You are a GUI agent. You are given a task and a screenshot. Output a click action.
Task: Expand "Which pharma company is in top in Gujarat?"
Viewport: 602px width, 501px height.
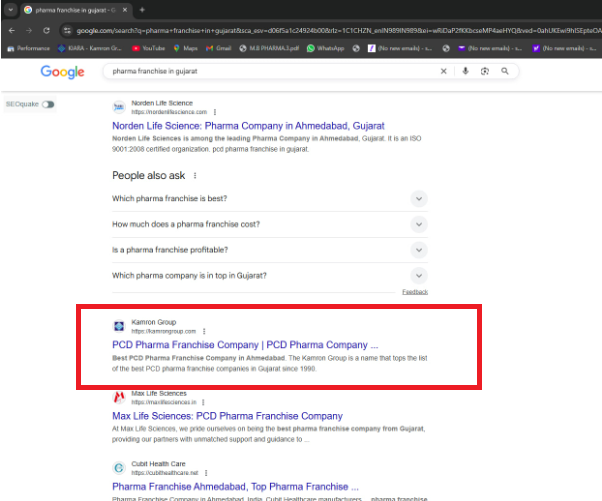tap(419, 275)
